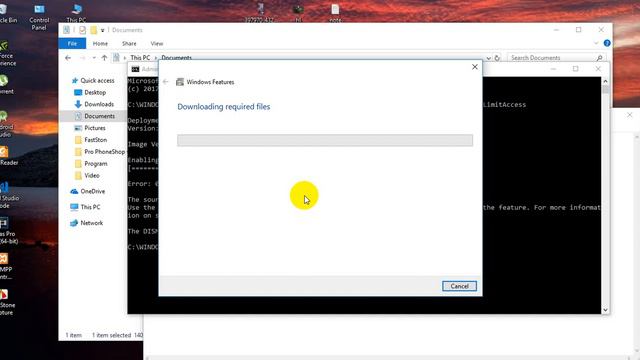640x360 pixels.
Task: Open the Share ribbon tab
Action: coord(129,43)
